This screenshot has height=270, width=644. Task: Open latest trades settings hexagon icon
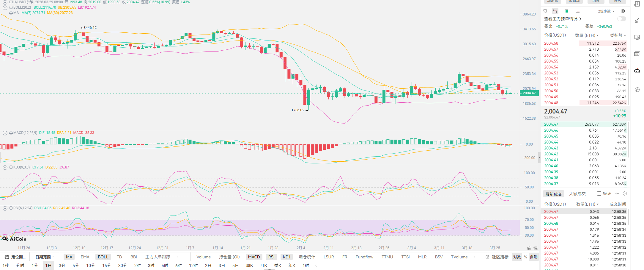coord(625,194)
